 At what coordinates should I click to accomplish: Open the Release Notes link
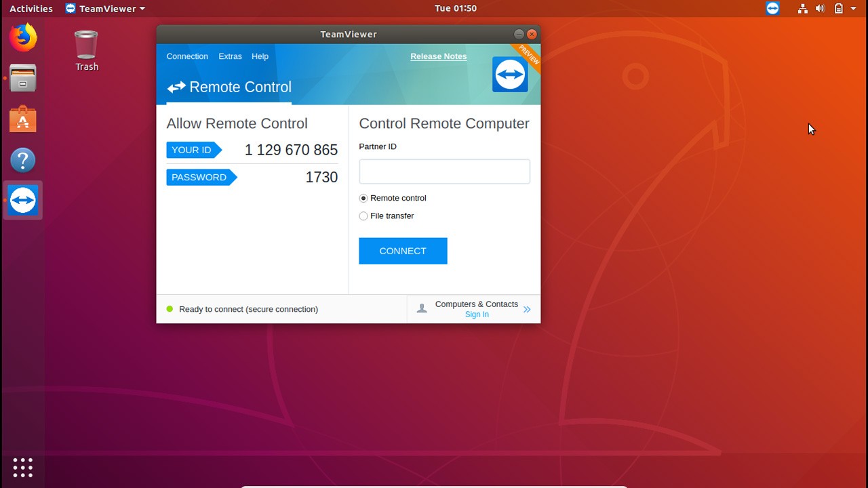pyautogui.click(x=439, y=56)
